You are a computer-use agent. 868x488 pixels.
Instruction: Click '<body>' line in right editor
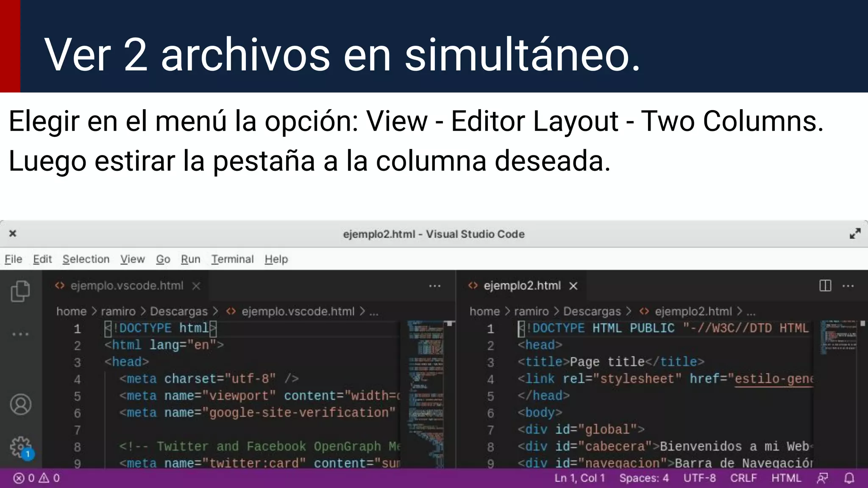pyautogui.click(x=540, y=413)
